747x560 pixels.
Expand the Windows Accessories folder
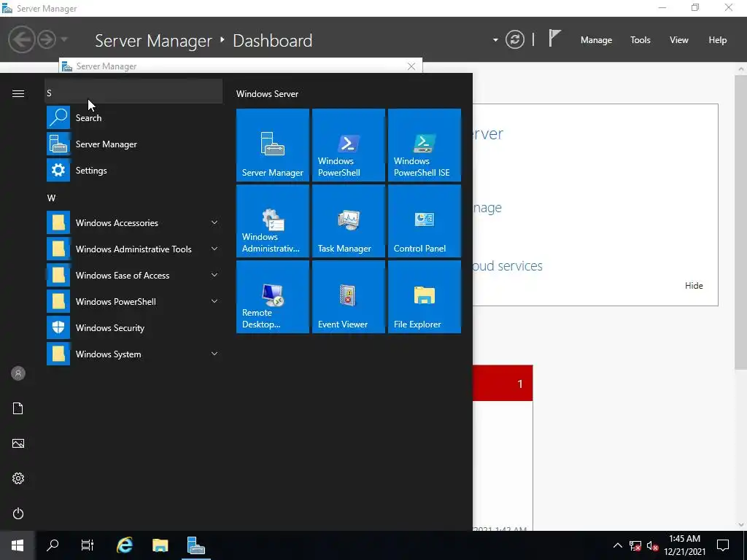(134, 222)
